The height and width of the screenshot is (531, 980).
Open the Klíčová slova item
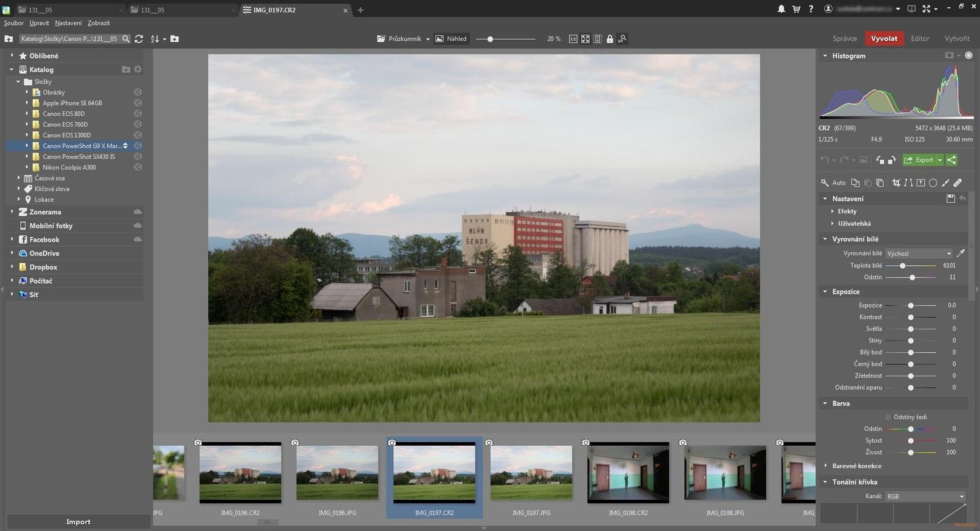pyautogui.click(x=52, y=189)
